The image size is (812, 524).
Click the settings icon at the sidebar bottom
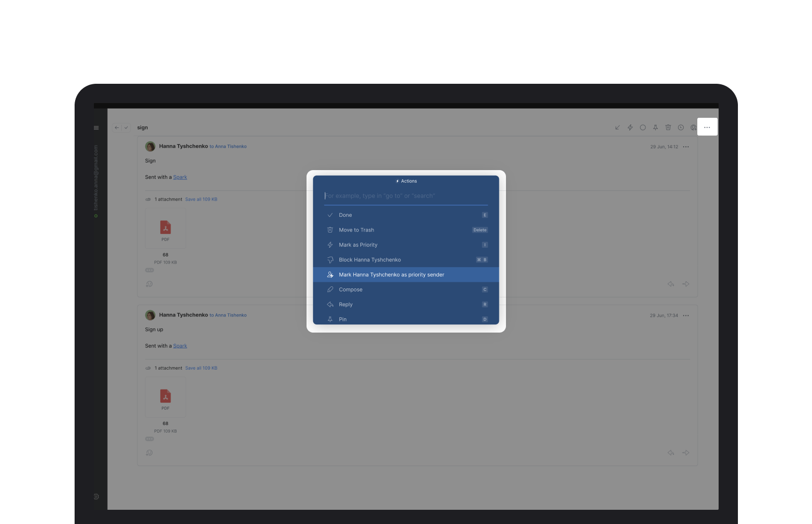click(96, 497)
